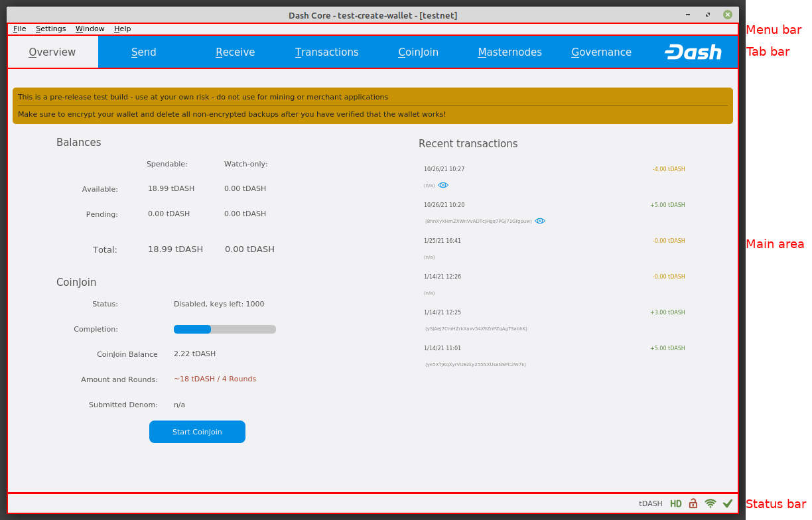
Task: Click the sync status checkmark icon
Action: pos(728,503)
